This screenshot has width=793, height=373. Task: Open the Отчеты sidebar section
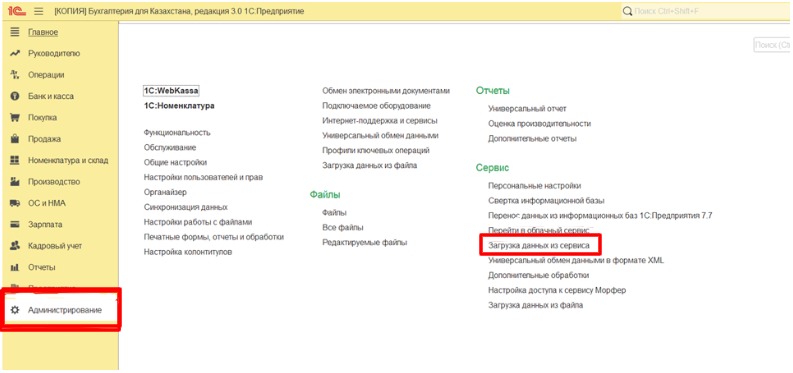pyautogui.click(x=41, y=267)
